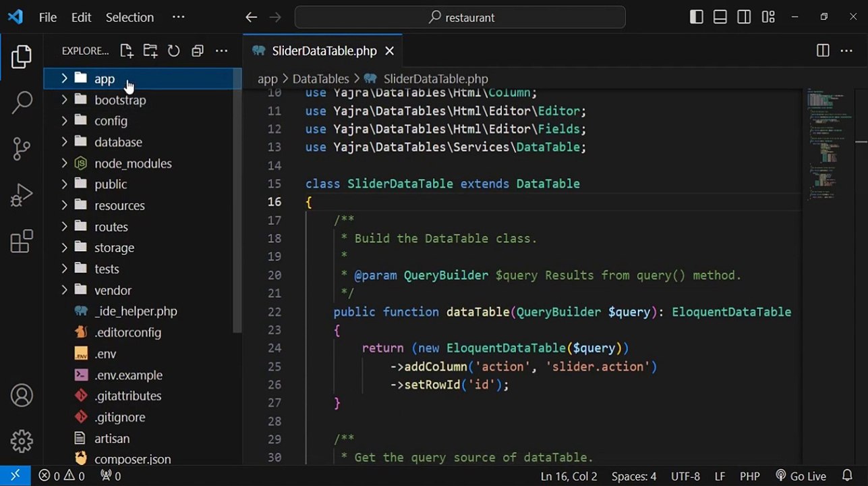
Task: Open the File menu
Action: click(48, 18)
